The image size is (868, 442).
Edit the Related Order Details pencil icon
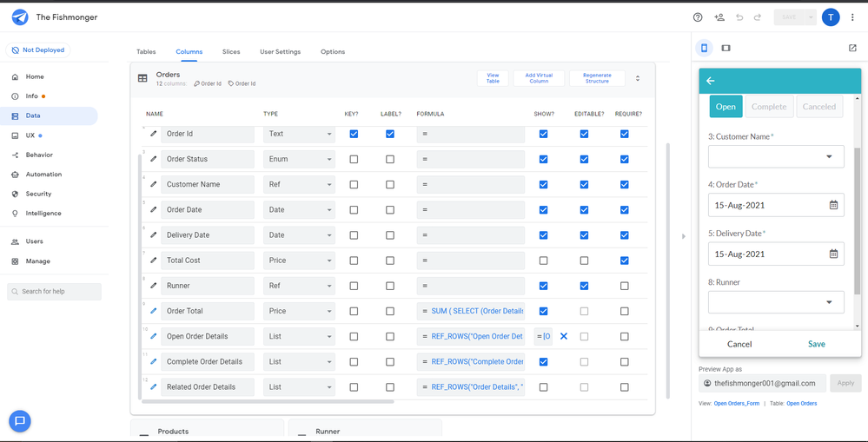tap(153, 386)
